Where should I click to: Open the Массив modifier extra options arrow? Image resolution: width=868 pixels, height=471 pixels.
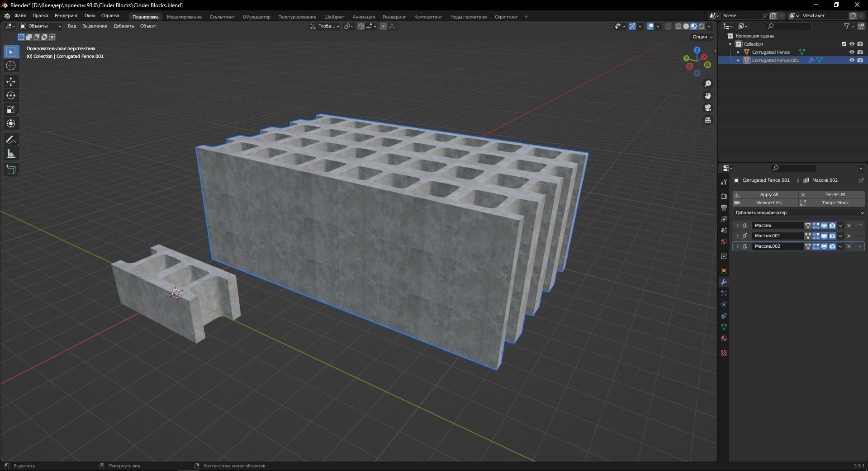pyautogui.click(x=840, y=226)
